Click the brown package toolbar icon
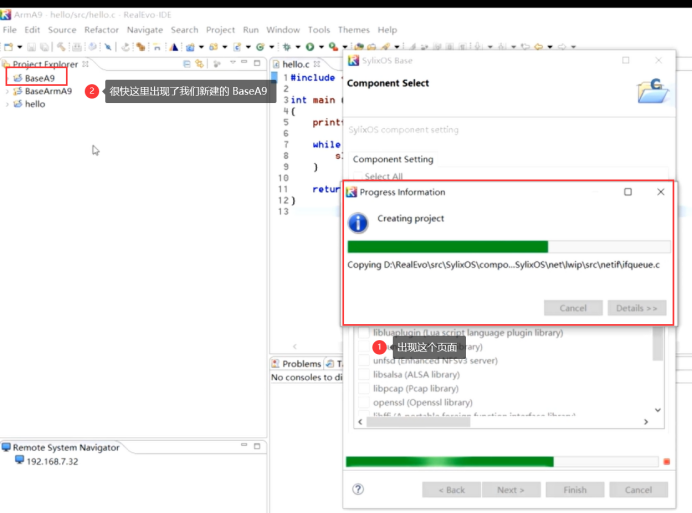The width and height of the screenshot is (692, 513). pos(141,47)
